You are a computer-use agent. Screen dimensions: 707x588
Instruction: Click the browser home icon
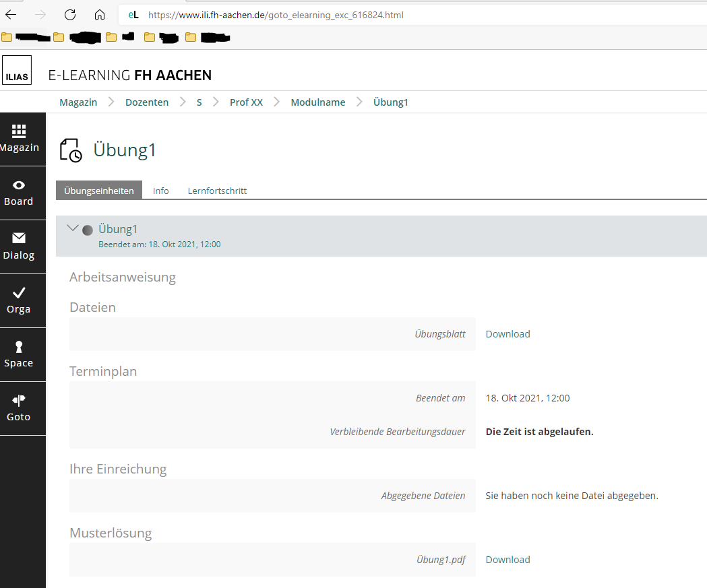tap(98, 14)
